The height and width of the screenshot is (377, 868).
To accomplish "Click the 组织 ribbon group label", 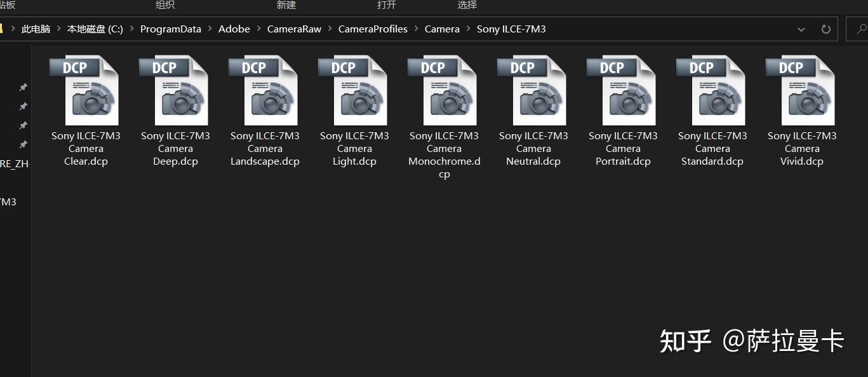I will click(165, 5).
